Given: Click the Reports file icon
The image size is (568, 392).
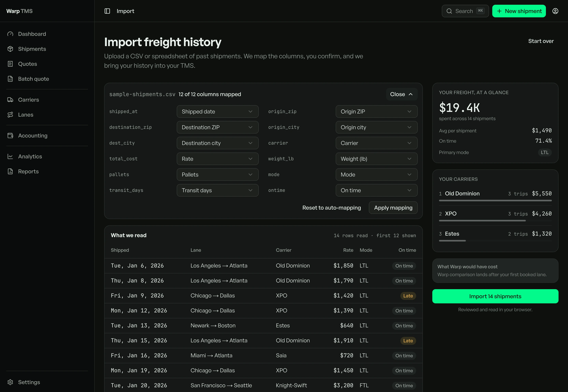Looking at the screenshot, I should click(10, 171).
